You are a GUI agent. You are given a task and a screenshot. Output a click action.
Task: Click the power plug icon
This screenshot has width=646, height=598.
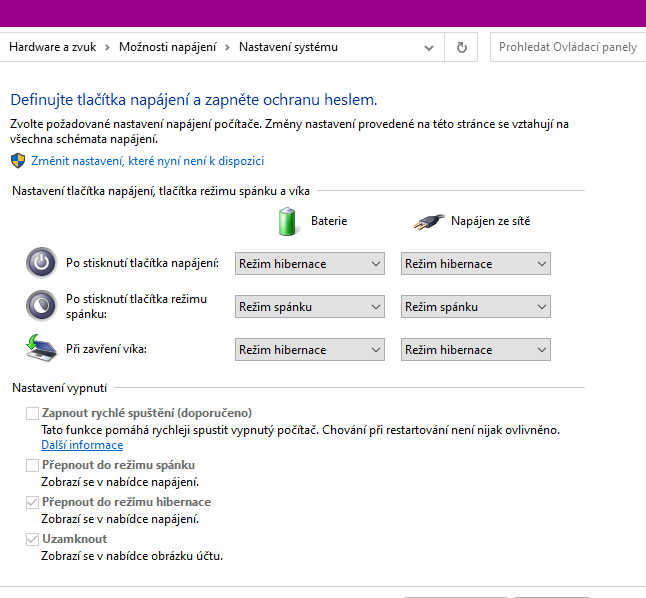pos(428,221)
